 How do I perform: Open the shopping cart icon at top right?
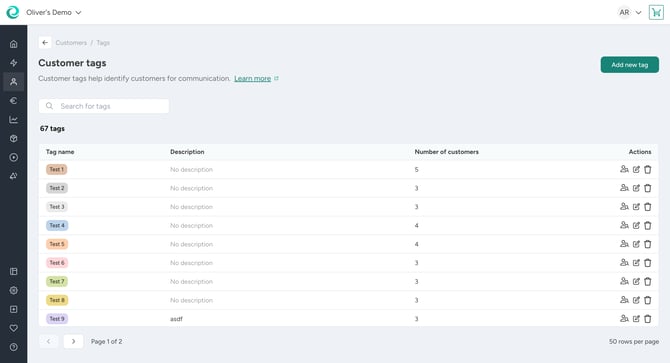[656, 12]
